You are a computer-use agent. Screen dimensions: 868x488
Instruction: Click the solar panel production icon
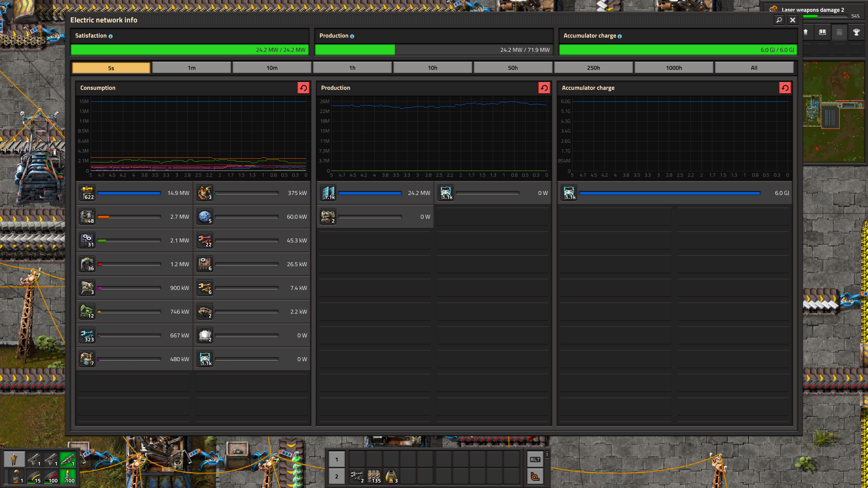[x=328, y=193]
